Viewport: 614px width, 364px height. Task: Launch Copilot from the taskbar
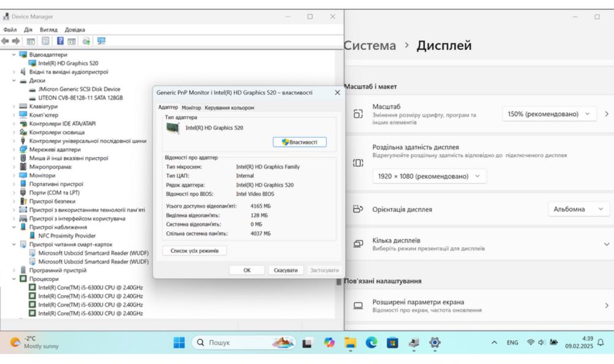[x=329, y=343]
